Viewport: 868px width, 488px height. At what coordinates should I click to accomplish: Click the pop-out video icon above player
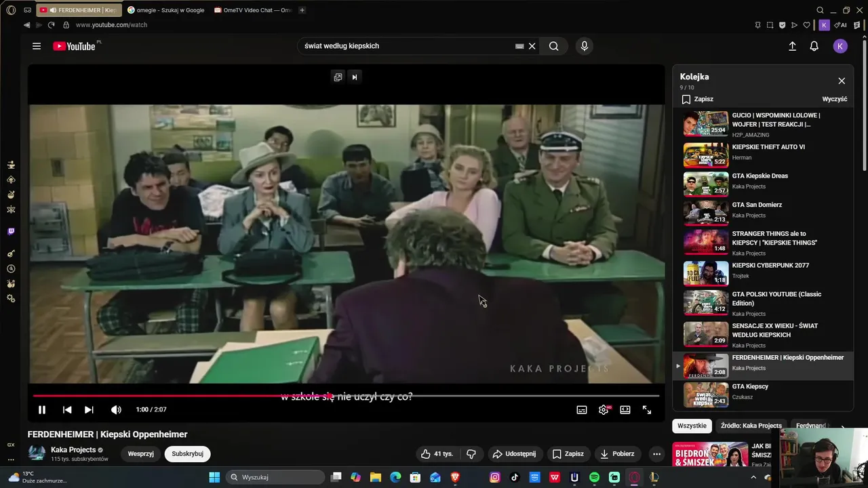click(338, 77)
